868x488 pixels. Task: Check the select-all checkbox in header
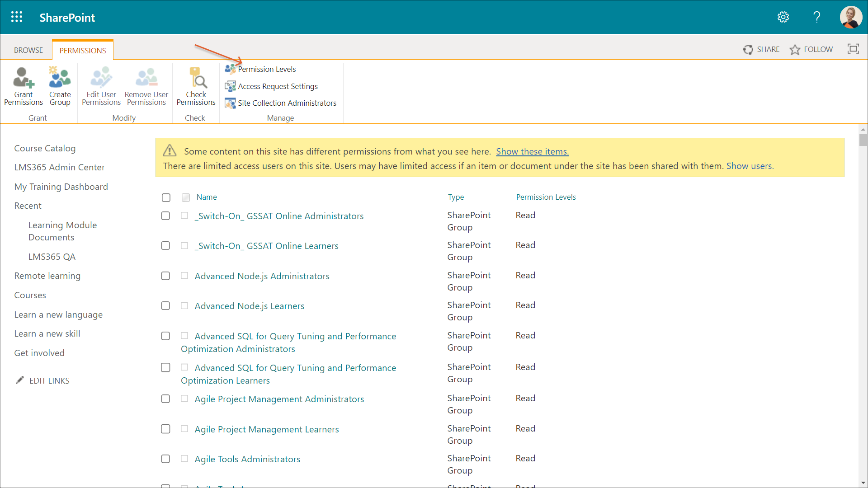click(166, 197)
